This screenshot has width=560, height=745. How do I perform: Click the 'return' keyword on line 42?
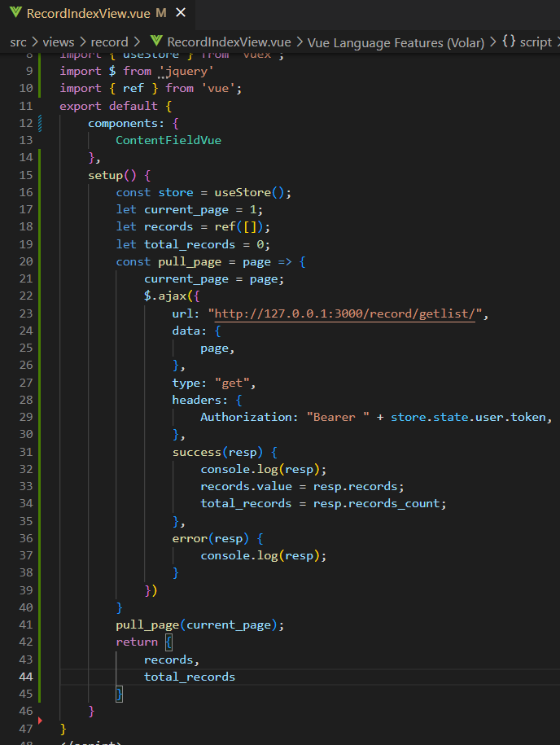137,642
